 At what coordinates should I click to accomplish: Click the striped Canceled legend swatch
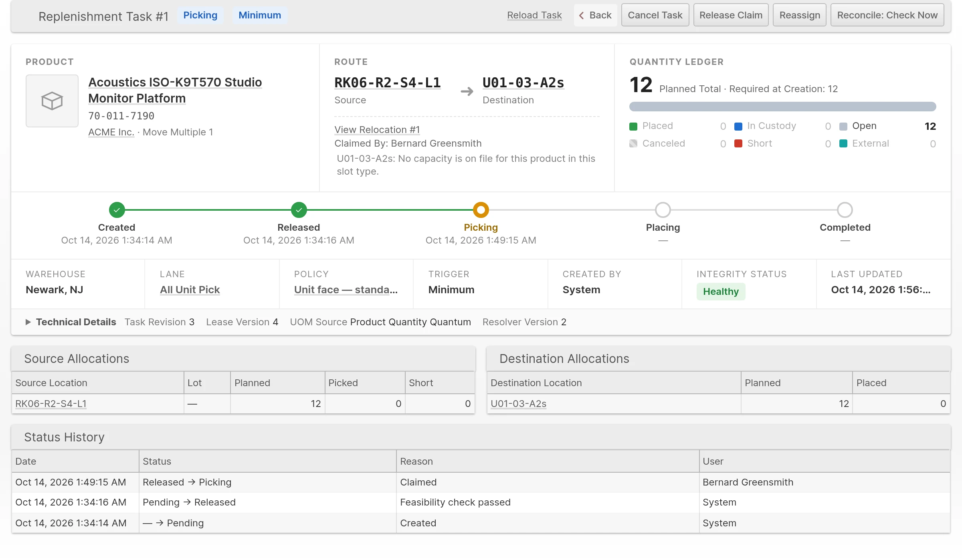point(633,143)
